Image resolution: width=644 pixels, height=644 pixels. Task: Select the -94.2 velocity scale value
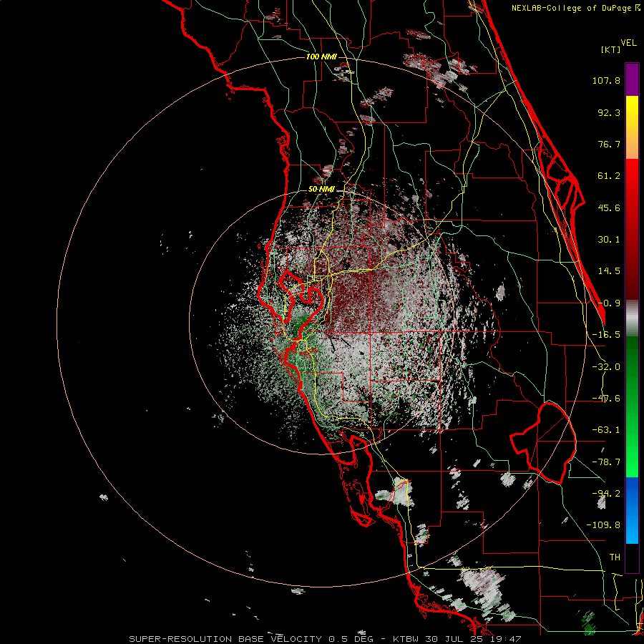click(x=606, y=493)
